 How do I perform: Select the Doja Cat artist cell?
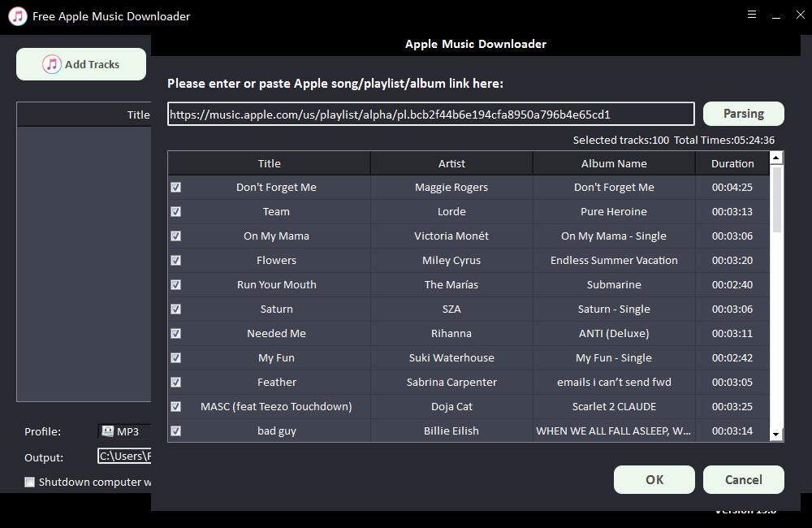[451, 406]
